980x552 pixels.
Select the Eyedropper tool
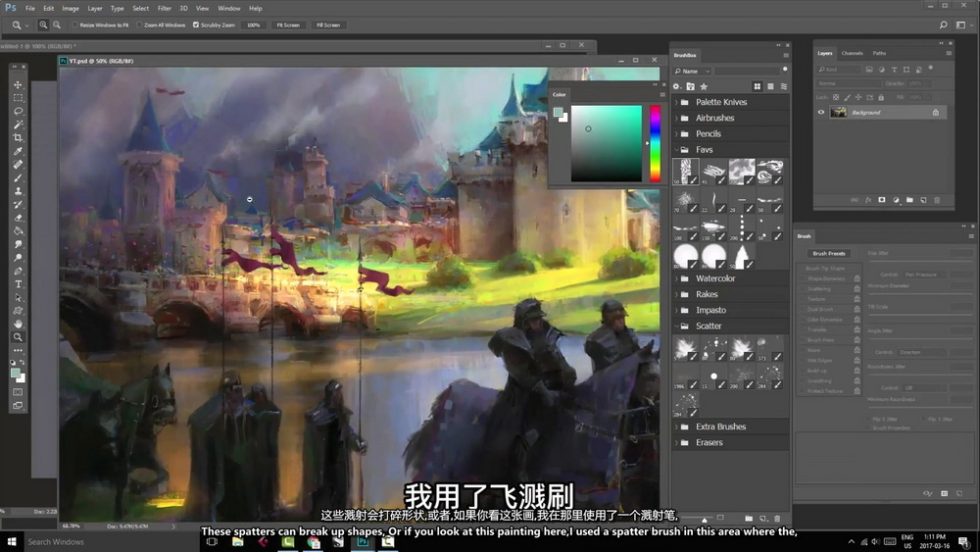point(18,151)
